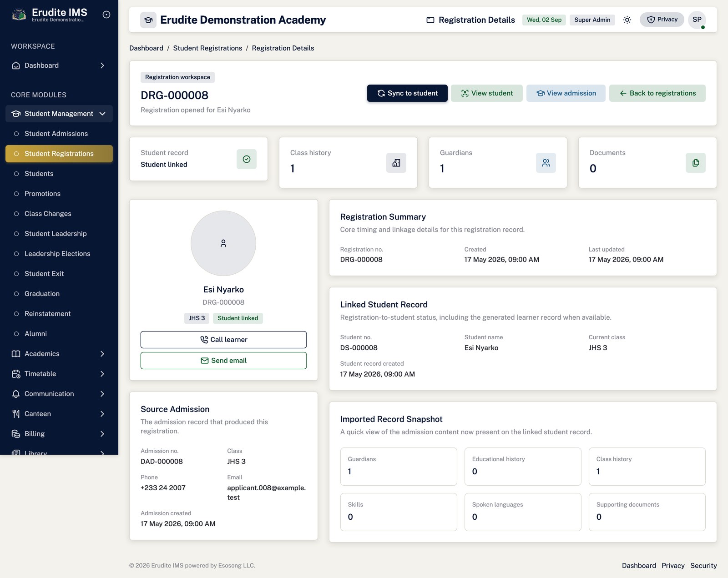The image size is (728, 578).
Task: Click the Canteen utensils icon
Action: click(16, 414)
